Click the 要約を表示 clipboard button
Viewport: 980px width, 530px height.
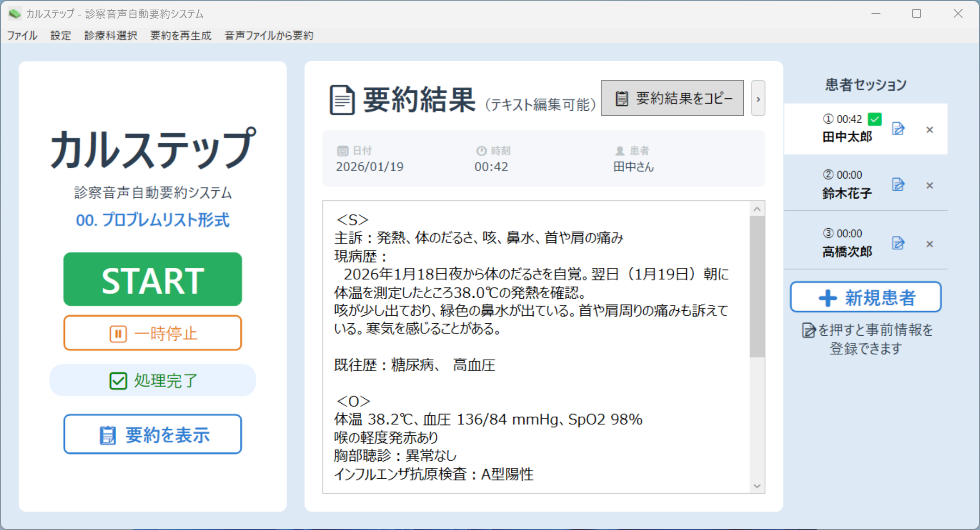(153, 434)
